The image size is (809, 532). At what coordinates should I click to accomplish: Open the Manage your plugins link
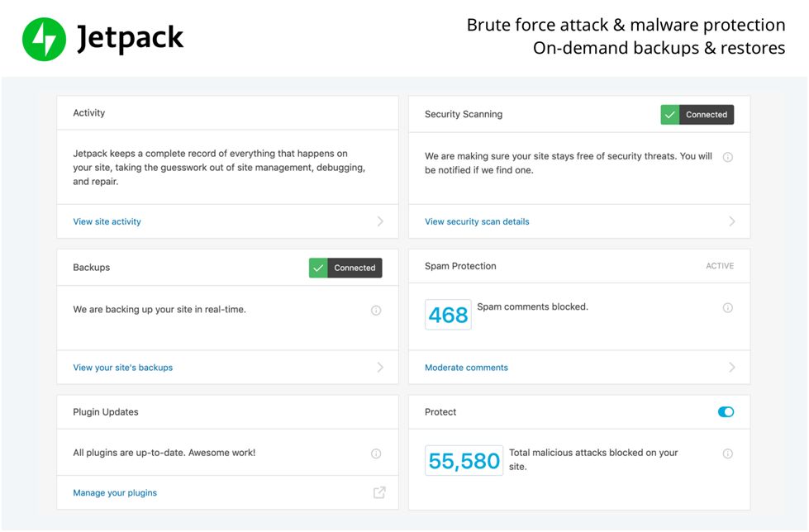tap(115, 493)
